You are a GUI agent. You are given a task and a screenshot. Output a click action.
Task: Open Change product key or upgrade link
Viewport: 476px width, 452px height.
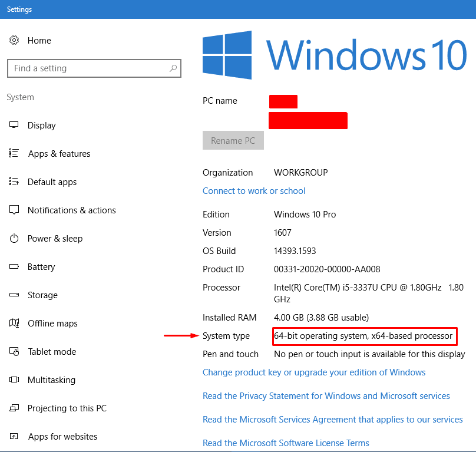pos(314,372)
